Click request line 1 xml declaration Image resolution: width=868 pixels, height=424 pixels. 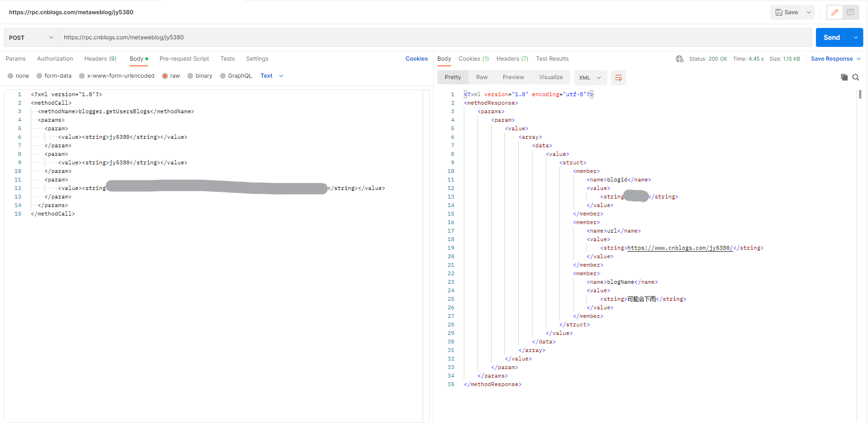coord(66,94)
